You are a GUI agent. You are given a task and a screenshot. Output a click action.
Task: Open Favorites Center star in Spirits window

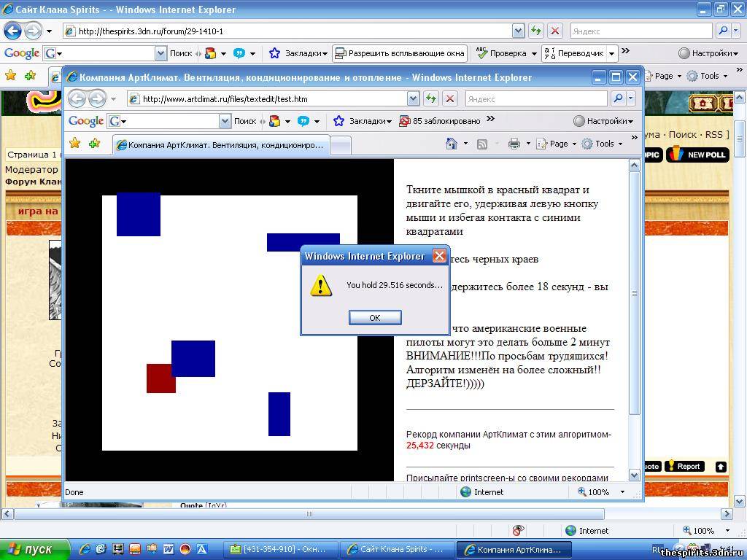tap(10, 75)
